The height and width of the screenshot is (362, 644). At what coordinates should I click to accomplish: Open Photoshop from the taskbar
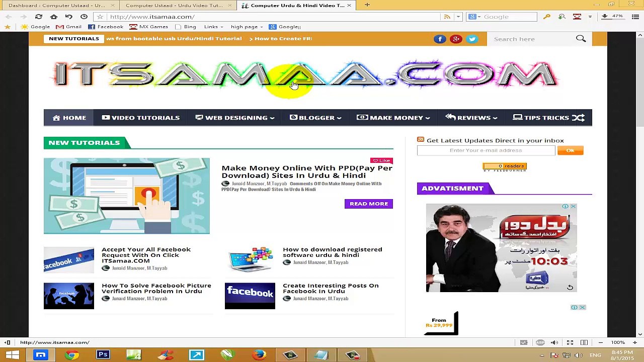coord(103,355)
